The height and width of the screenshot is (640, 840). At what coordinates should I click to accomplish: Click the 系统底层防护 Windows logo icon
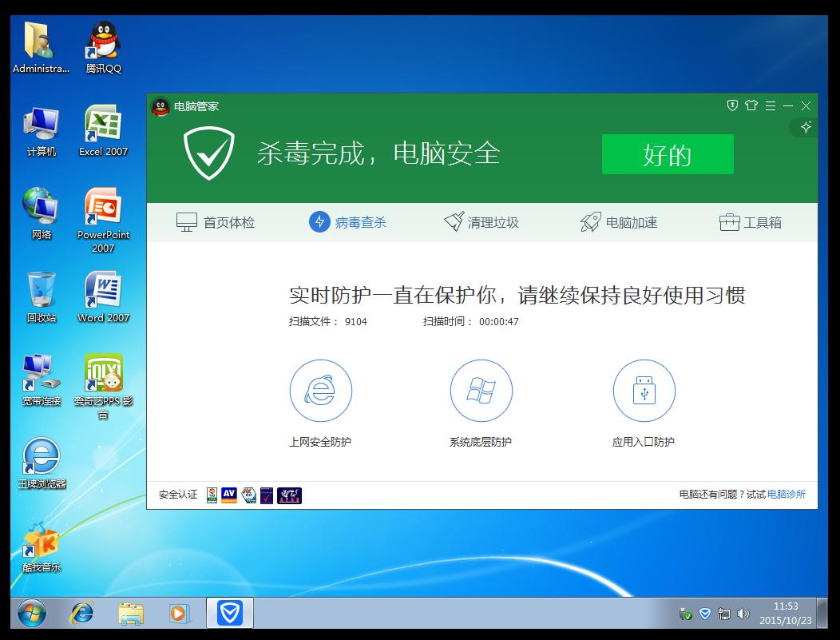click(481, 390)
